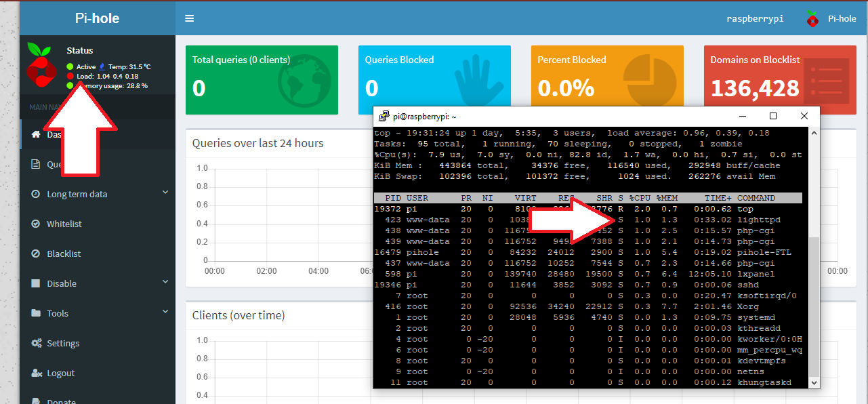Image resolution: width=868 pixels, height=404 pixels.
Task: Click the Logout user icon
Action: (37, 373)
